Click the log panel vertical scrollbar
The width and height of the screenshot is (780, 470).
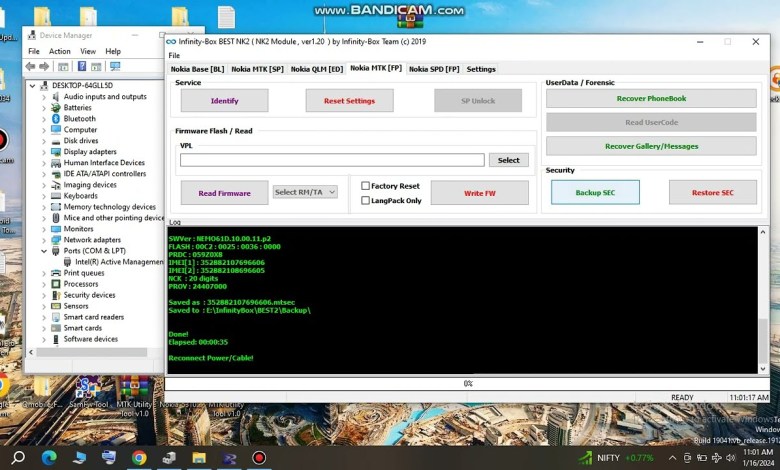[x=763, y=300]
